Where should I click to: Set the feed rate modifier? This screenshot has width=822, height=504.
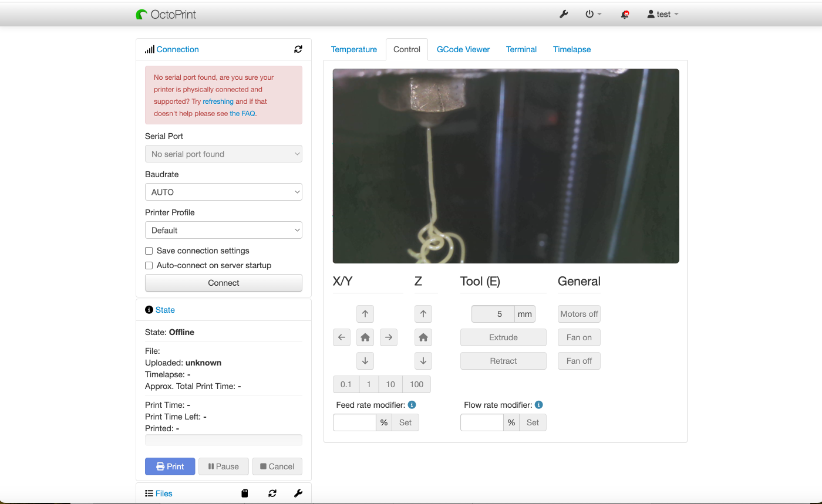click(x=406, y=422)
